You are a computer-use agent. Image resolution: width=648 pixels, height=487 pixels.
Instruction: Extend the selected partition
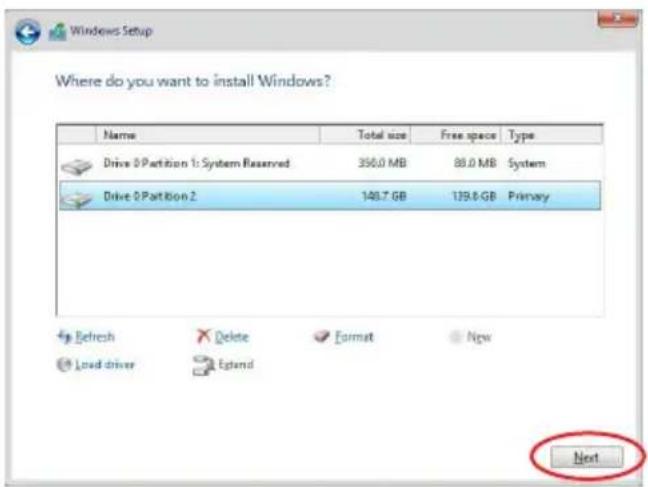click(236, 364)
